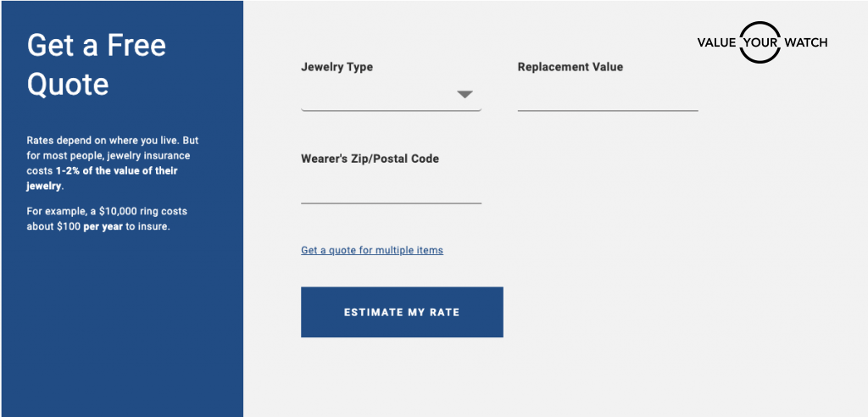Click the "about $100" text in the sidebar
The width and height of the screenshot is (868, 417).
pyautogui.click(x=53, y=226)
